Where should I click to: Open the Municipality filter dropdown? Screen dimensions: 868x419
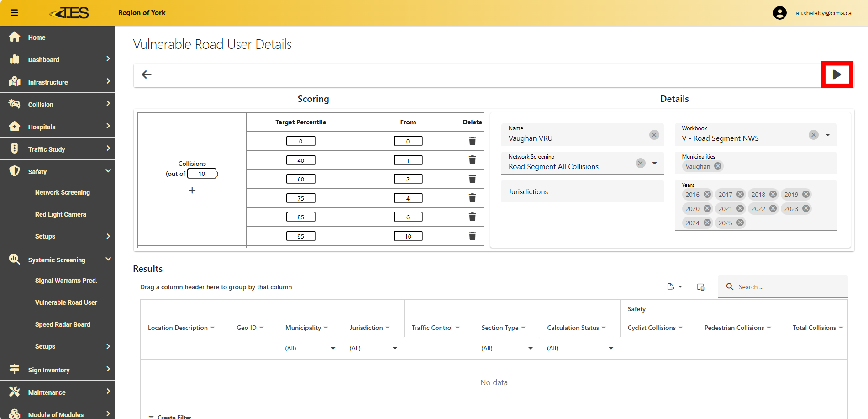point(333,348)
